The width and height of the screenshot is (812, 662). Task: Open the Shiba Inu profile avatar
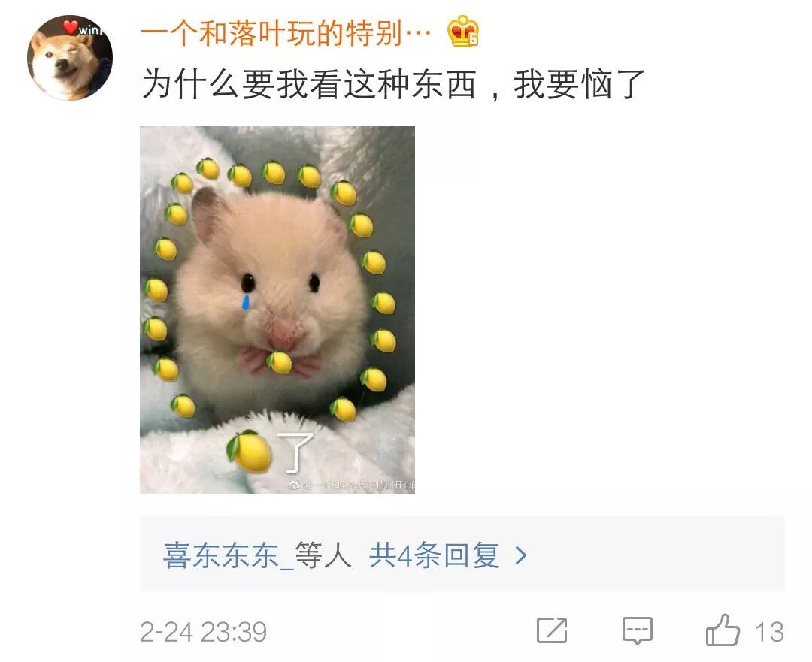(x=69, y=57)
